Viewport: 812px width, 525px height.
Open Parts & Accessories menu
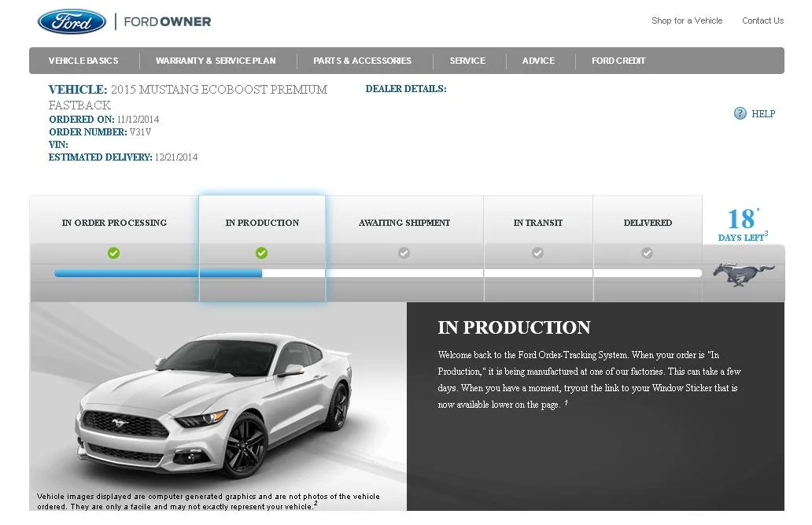[x=362, y=61]
